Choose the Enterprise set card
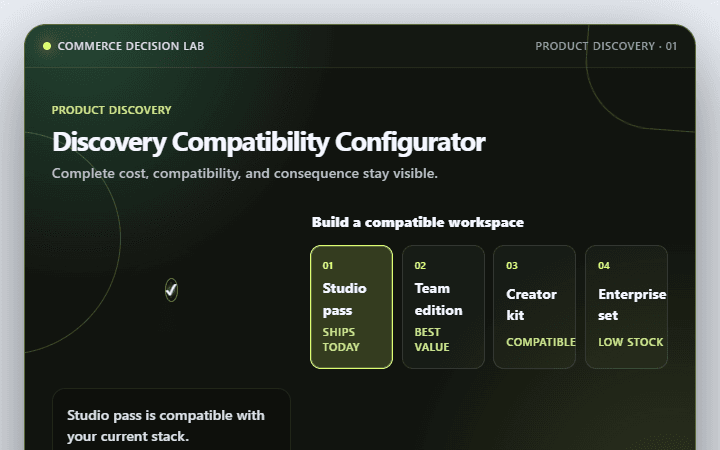Screen dimensions: 720x450 pos(626,307)
